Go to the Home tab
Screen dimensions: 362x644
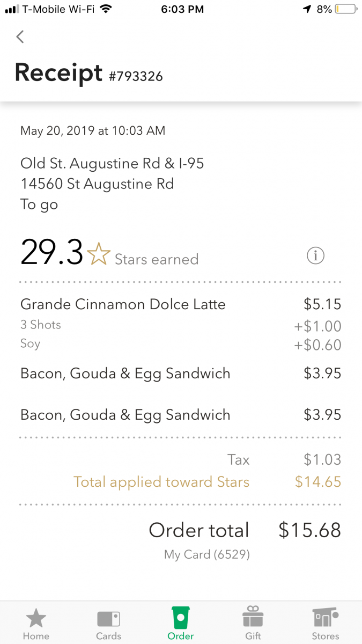pyautogui.click(x=36, y=623)
